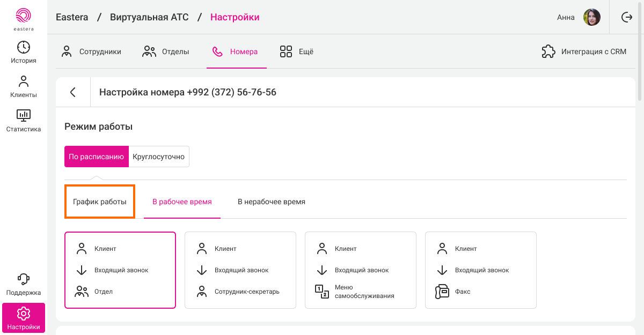Go back with the left chevron

(x=73, y=92)
